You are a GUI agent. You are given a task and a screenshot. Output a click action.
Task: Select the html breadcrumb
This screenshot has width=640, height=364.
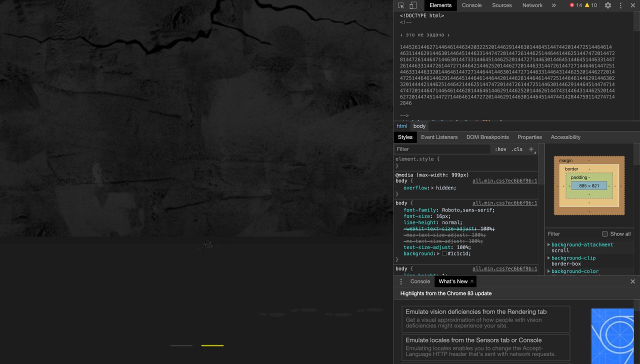[x=402, y=126]
